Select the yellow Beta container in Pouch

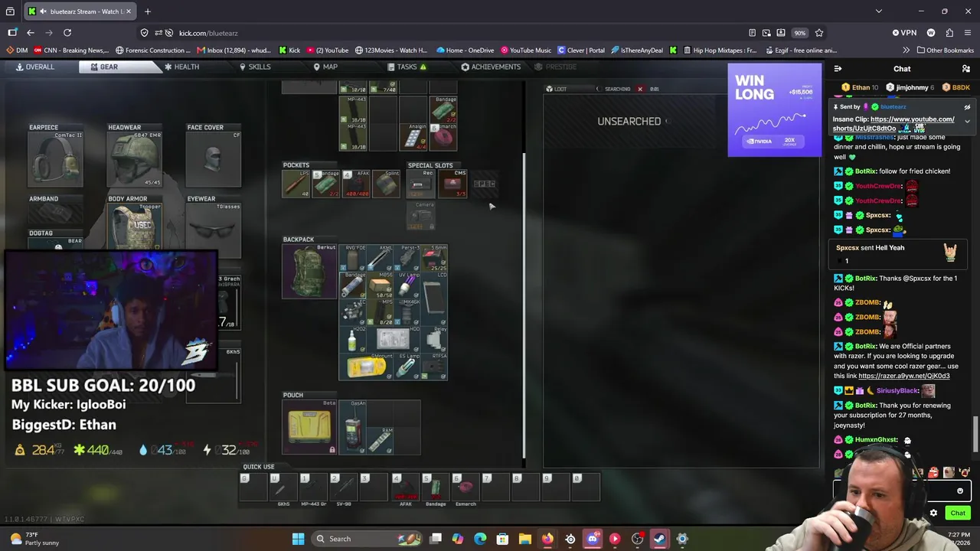tap(309, 427)
